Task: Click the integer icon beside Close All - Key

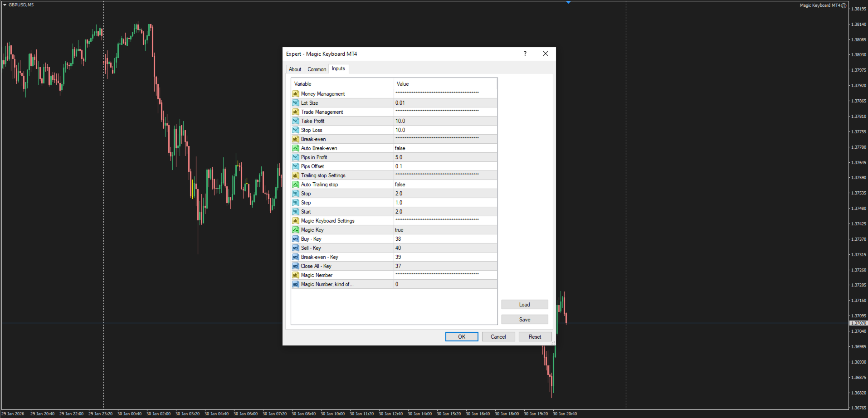Action: tap(295, 266)
